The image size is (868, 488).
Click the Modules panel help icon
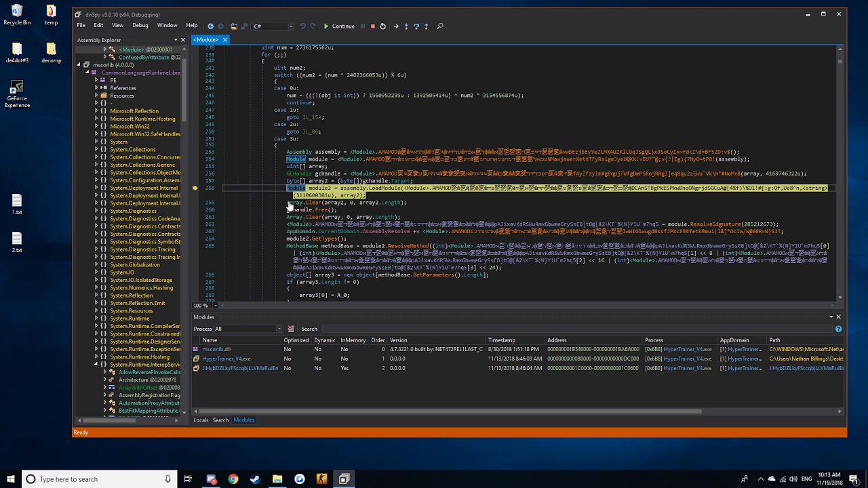[838, 329]
